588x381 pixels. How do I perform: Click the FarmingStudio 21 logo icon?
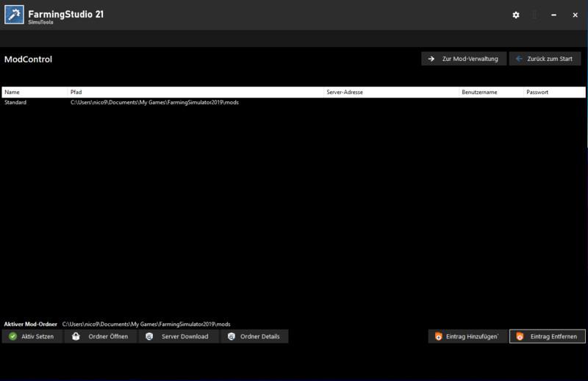click(14, 15)
